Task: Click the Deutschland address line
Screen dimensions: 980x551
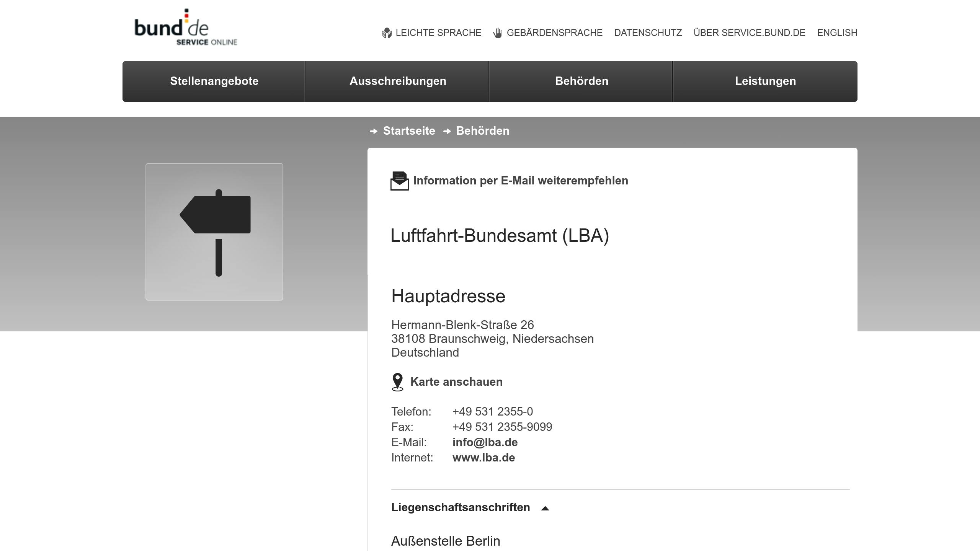Action: click(425, 352)
